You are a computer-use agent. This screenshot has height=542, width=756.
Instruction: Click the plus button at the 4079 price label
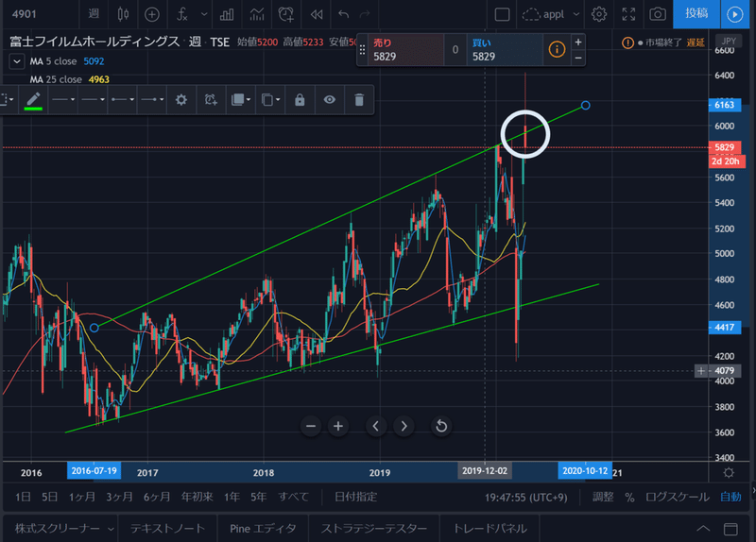[701, 370]
